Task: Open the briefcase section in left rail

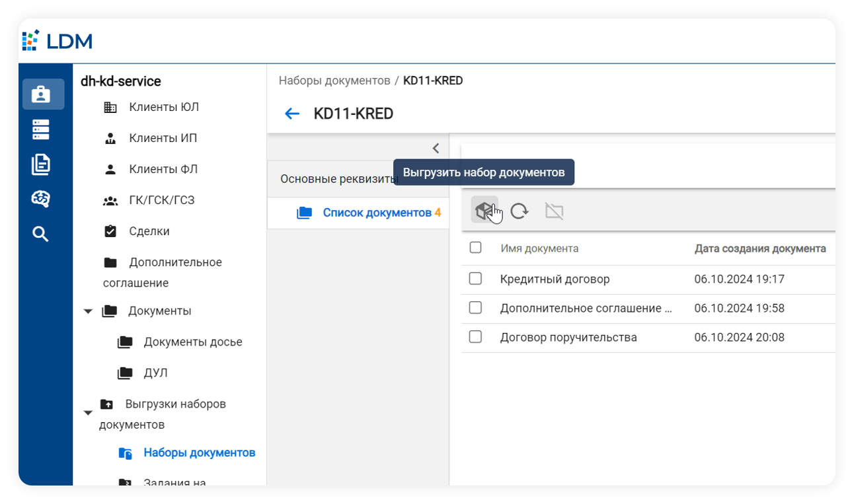Action: point(41,94)
